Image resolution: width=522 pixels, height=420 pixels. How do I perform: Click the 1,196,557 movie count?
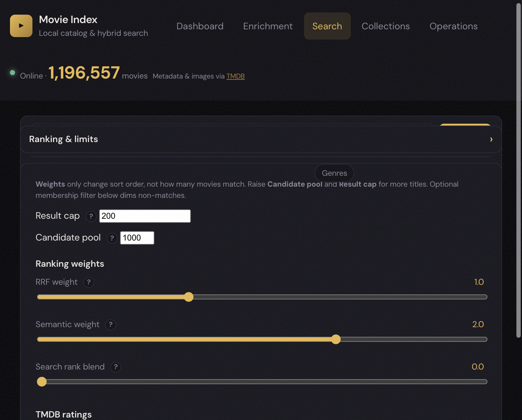[x=84, y=73]
